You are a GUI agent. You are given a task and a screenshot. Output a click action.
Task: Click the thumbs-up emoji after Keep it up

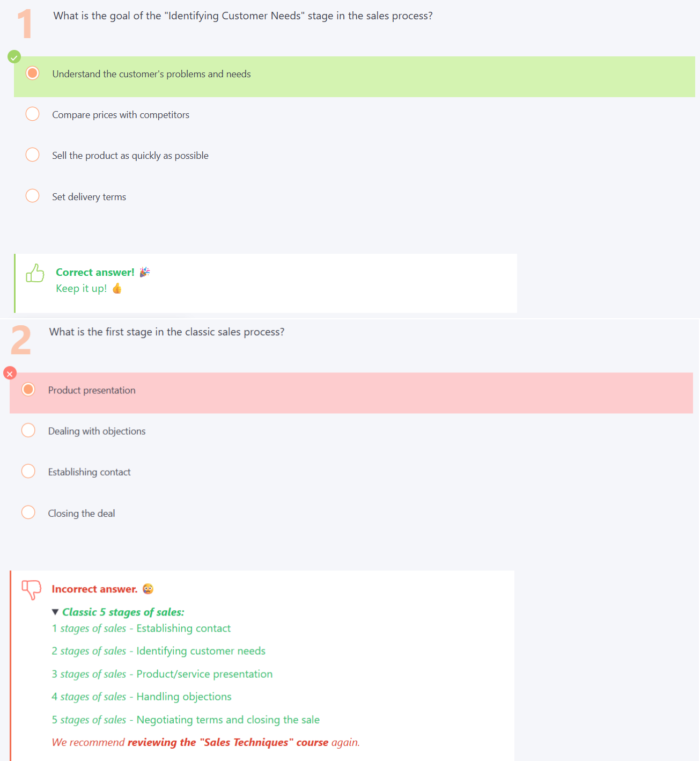[117, 289]
